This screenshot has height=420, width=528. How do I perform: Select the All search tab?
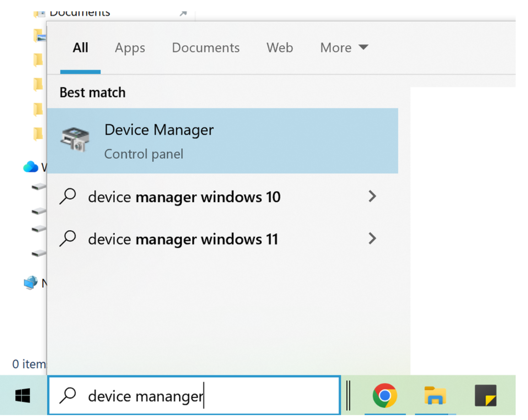click(x=81, y=48)
